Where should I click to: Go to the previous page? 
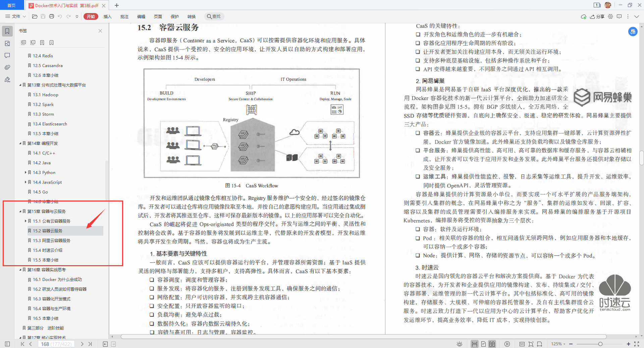point(31,344)
